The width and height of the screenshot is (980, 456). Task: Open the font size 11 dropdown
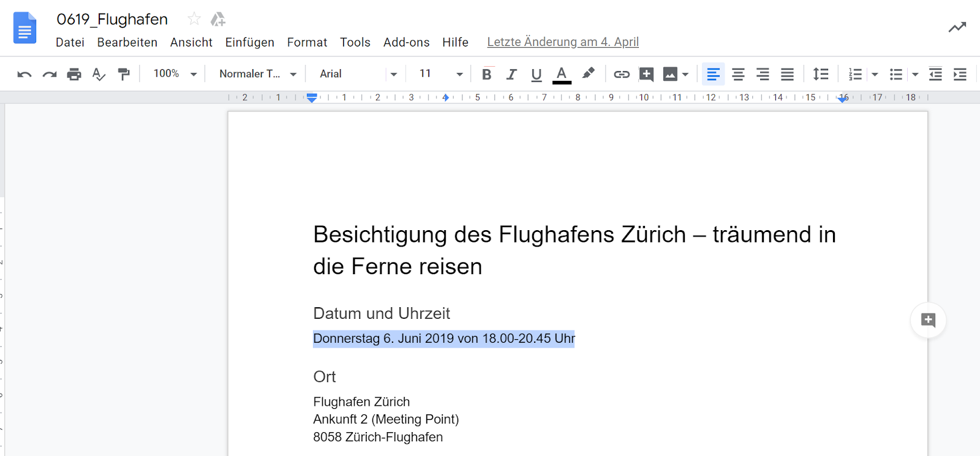click(x=440, y=73)
